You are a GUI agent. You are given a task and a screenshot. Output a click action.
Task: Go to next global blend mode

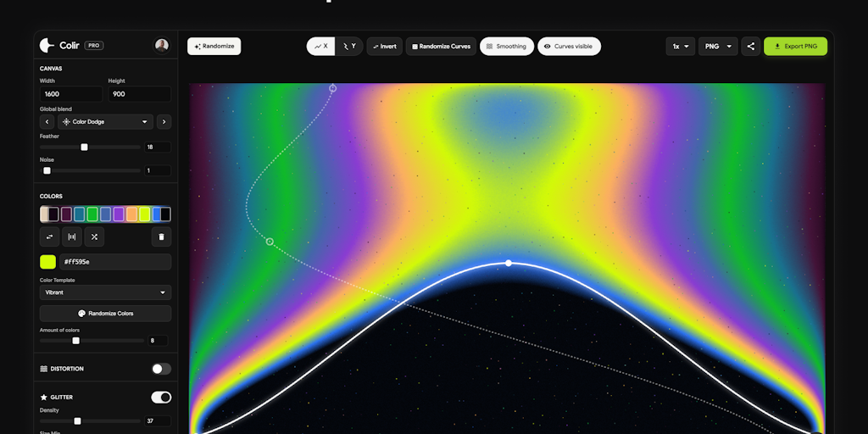(x=164, y=122)
